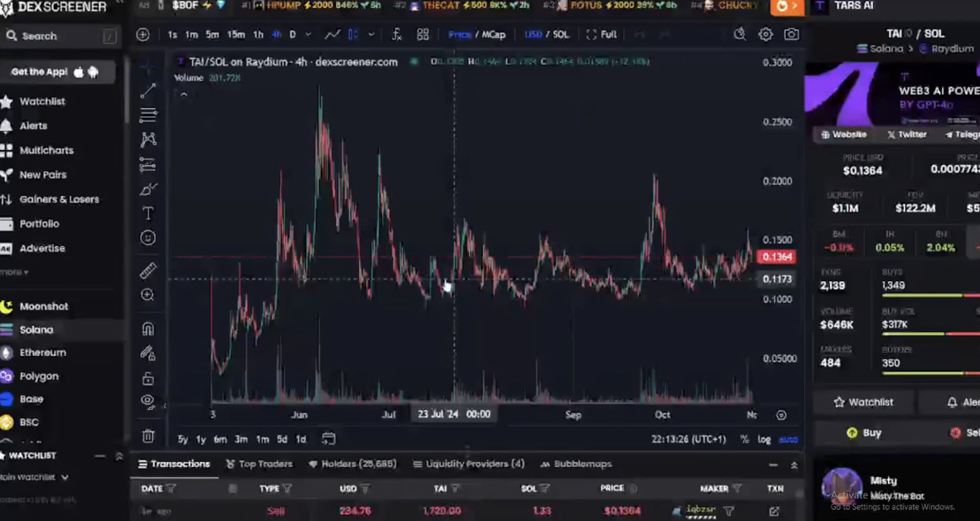This screenshot has height=521, width=980.
Task: Open the emoji icons tool
Action: 148,237
